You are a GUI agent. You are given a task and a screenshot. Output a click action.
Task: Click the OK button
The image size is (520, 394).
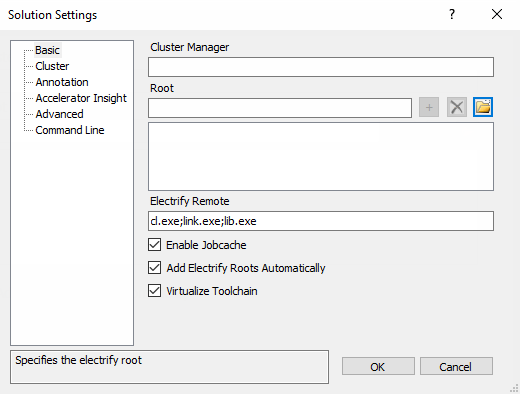click(x=378, y=367)
